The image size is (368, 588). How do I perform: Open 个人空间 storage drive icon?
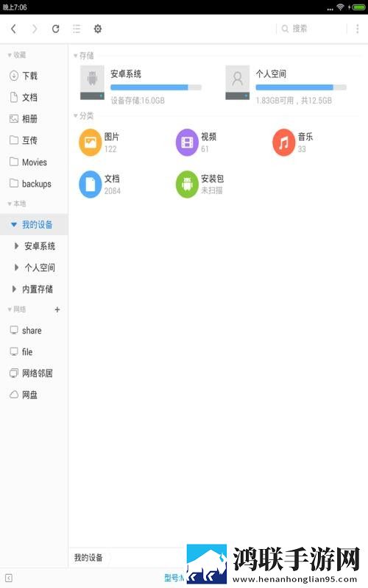tap(237, 82)
